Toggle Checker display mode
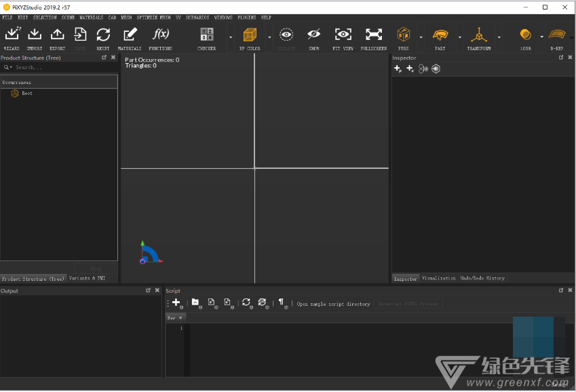Image resolution: width=576 pixels, height=392 pixels. (207, 37)
